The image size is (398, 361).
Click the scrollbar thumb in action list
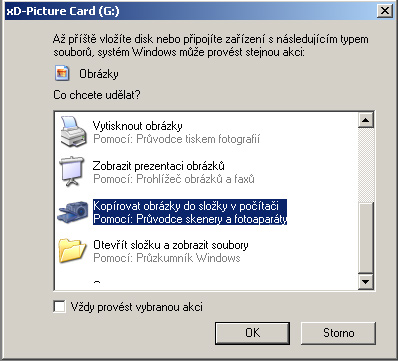pyautogui.click(x=366, y=238)
